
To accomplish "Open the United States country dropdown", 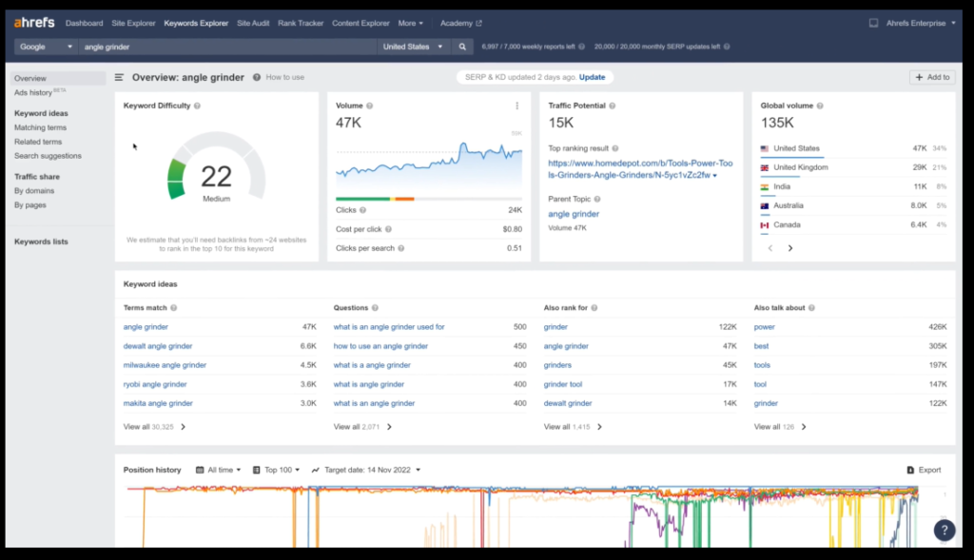I will [x=413, y=47].
